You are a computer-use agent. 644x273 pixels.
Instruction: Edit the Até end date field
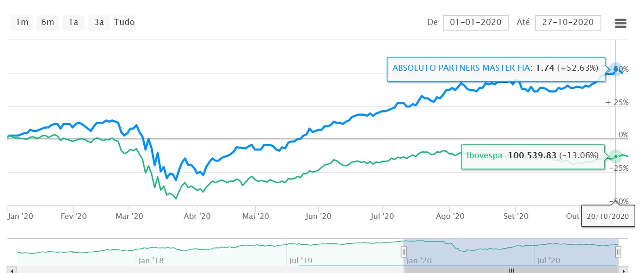(568, 22)
